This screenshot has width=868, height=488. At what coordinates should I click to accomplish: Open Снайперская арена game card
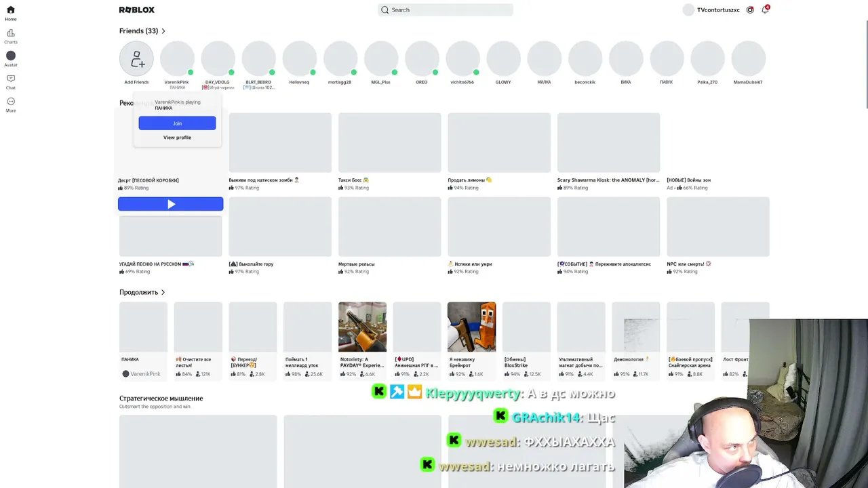690,340
